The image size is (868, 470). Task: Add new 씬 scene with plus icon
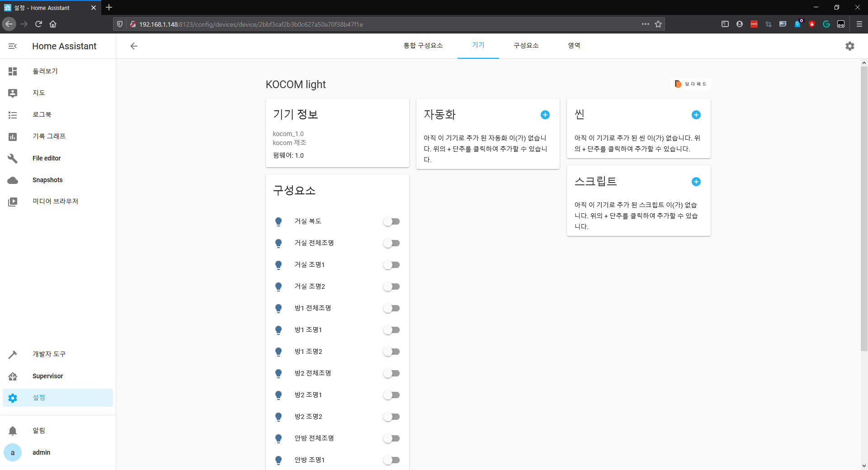[x=696, y=115]
